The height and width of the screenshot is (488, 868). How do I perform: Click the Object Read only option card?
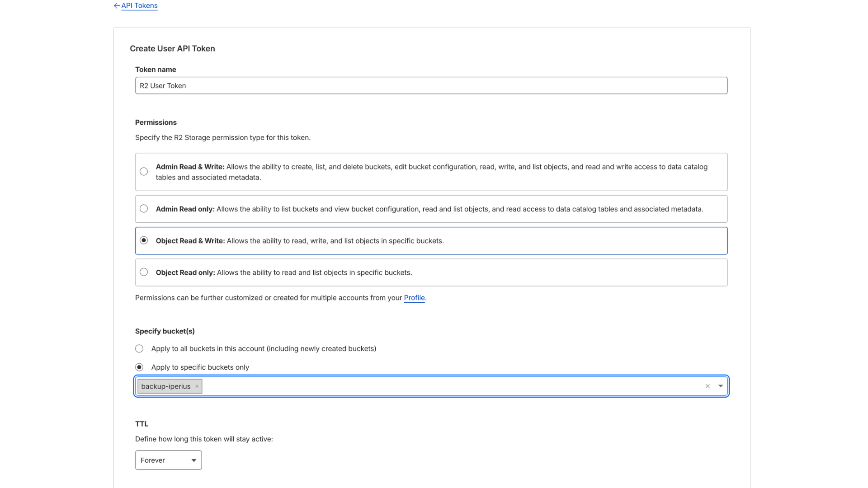pos(431,272)
